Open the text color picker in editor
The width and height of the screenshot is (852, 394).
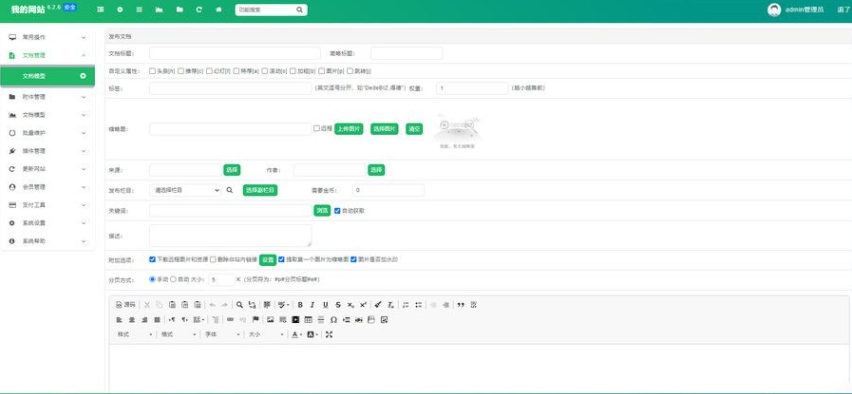(296, 334)
